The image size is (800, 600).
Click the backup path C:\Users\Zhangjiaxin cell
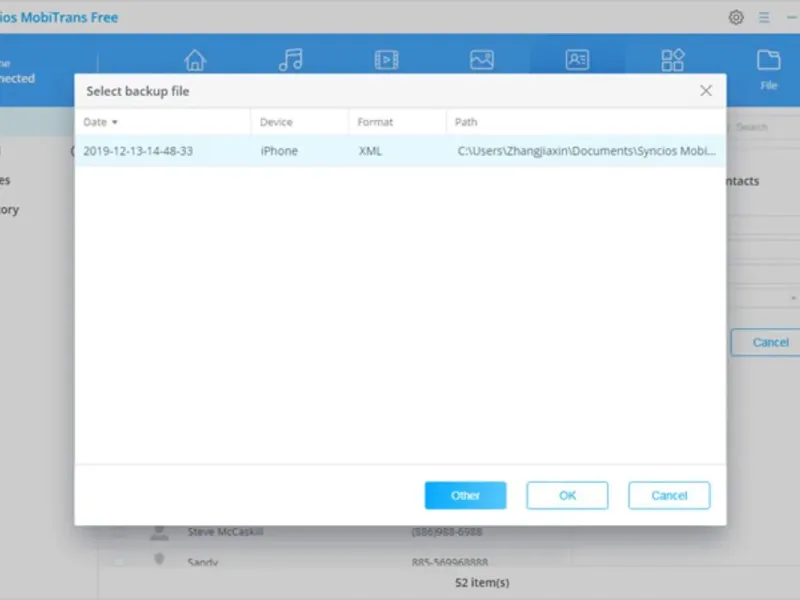[586, 151]
